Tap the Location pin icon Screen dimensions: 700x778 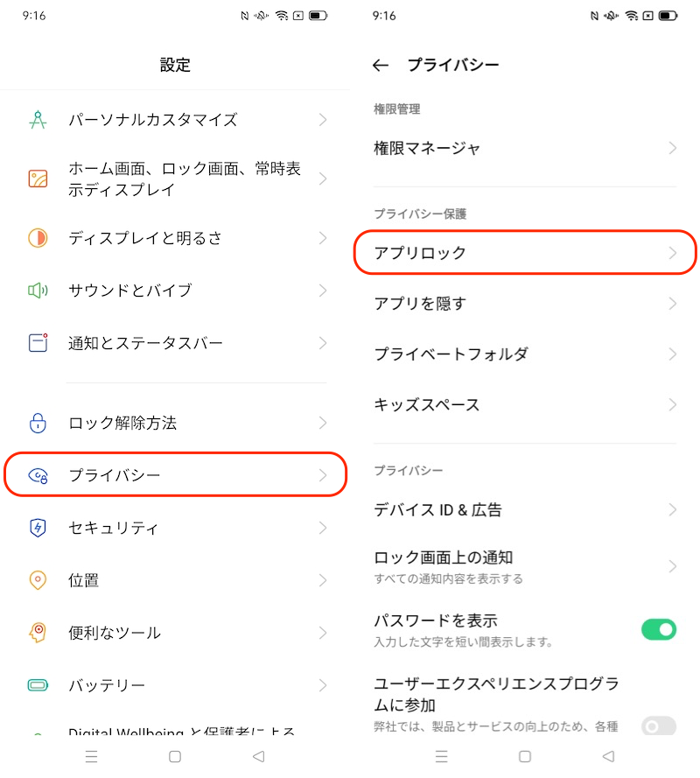(x=38, y=580)
